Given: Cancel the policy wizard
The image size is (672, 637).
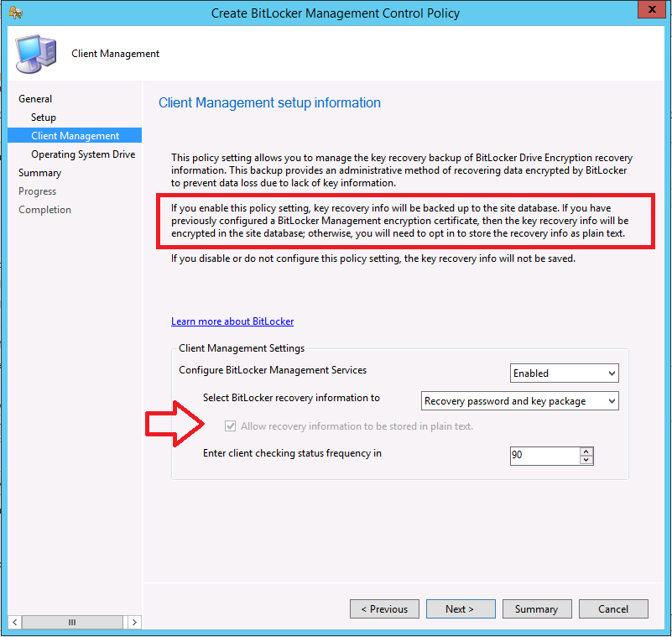Looking at the screenshot, I should tap(613, 609).
